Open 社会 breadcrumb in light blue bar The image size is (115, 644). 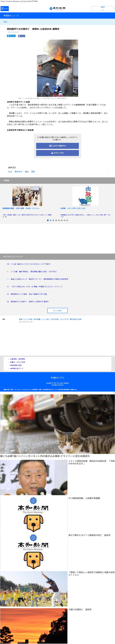point(5,22)
